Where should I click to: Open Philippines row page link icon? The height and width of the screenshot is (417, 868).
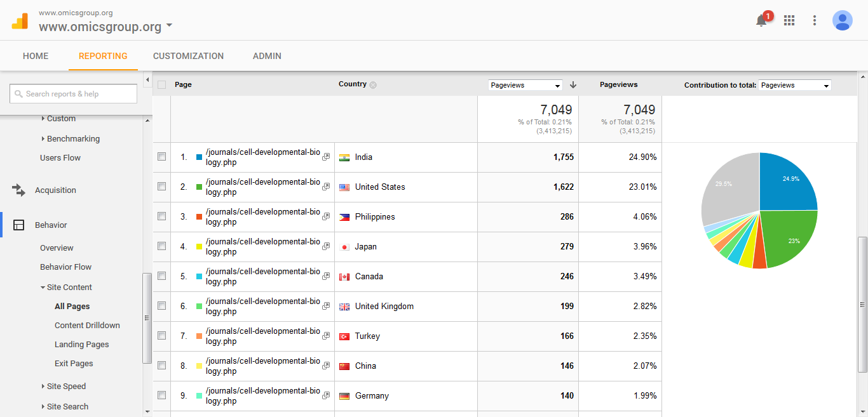tap(326, 216)
